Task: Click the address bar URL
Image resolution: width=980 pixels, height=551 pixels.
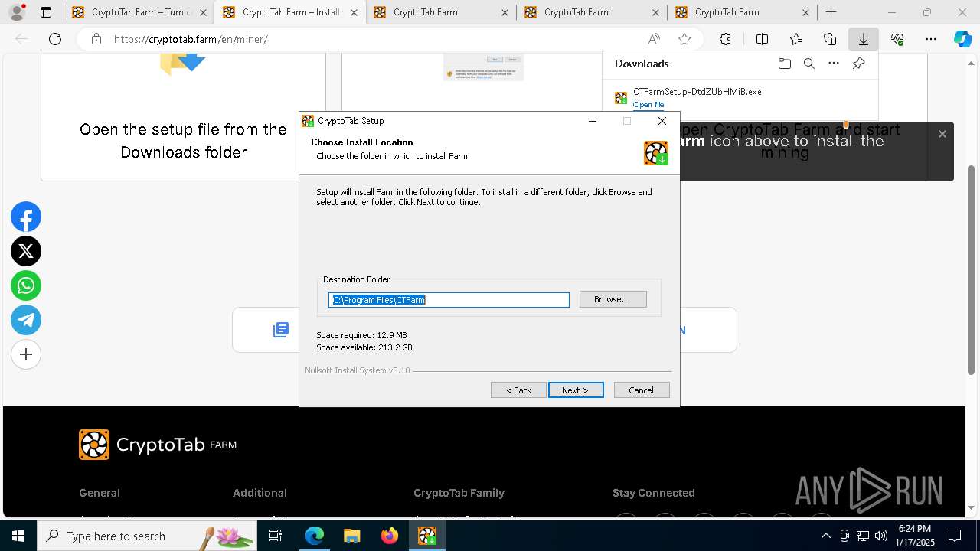Action: pos(191,39)
